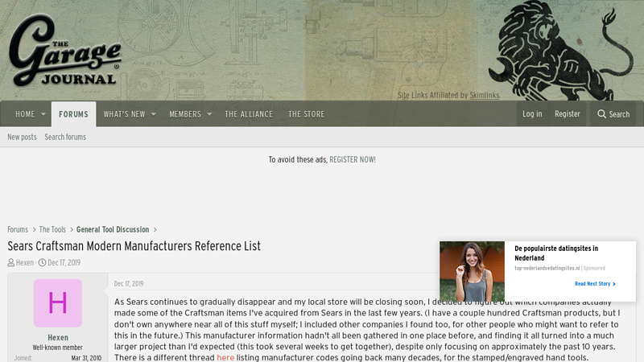Open the Search forums link

(65, 137)
